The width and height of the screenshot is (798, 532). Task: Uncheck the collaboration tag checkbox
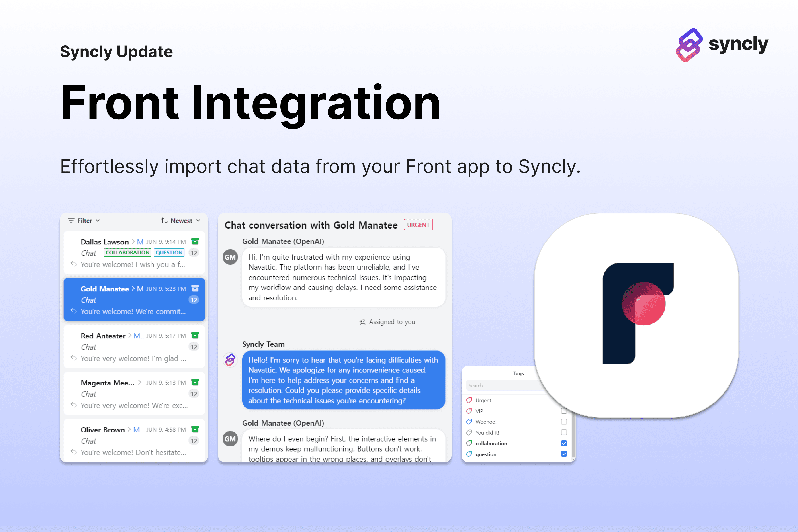[x=564, y=443]
